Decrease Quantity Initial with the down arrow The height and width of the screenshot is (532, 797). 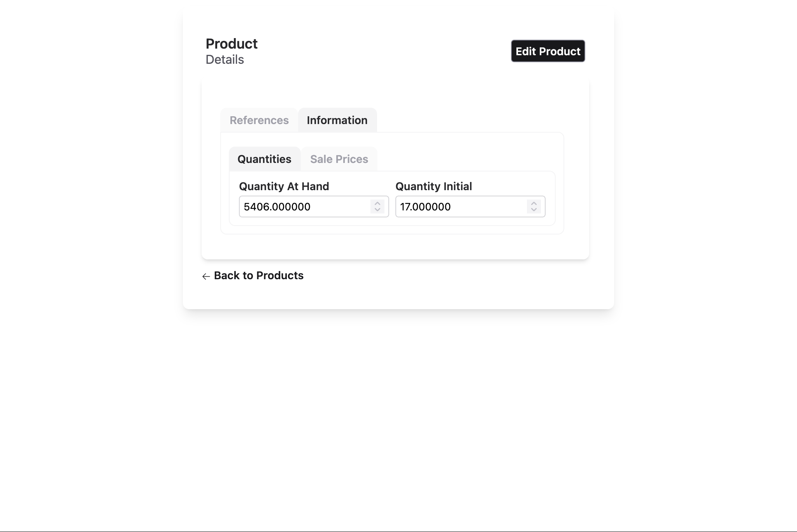click(534, 210)
